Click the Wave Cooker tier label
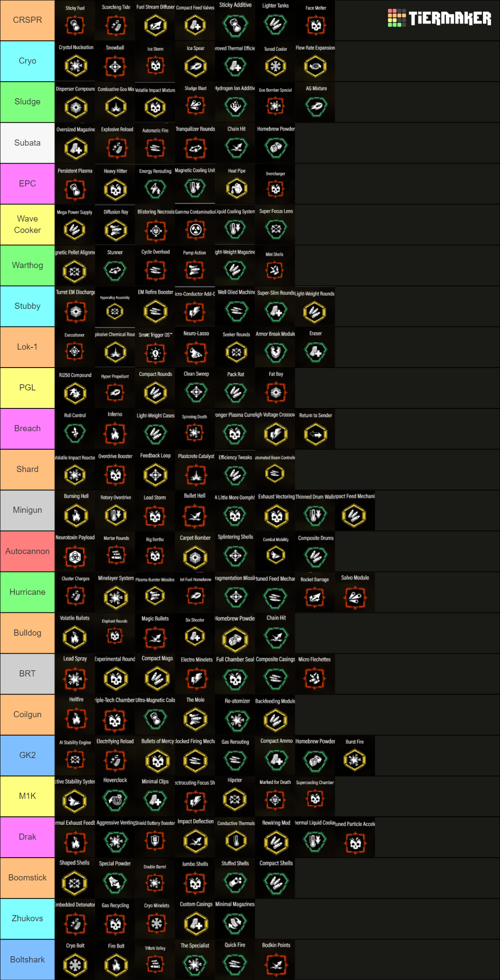500x980 pixels. pyautogui.click(x=27, y=224)
